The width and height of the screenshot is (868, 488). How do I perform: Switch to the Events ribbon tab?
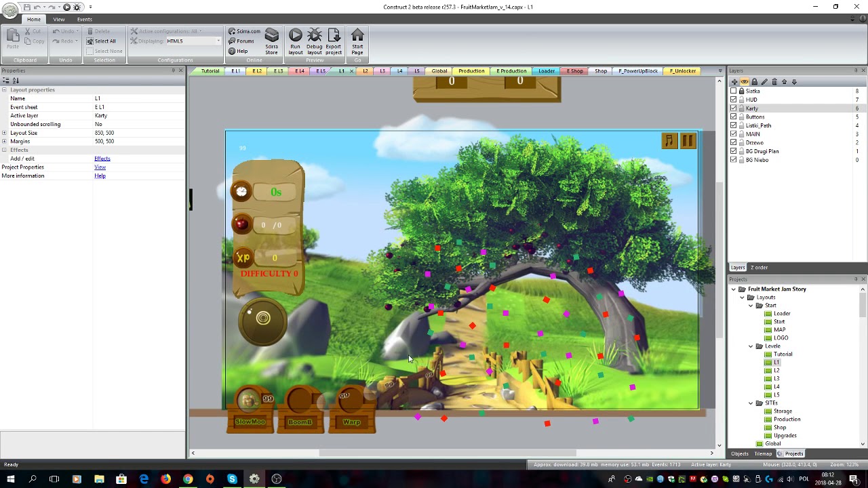[85, 20]
